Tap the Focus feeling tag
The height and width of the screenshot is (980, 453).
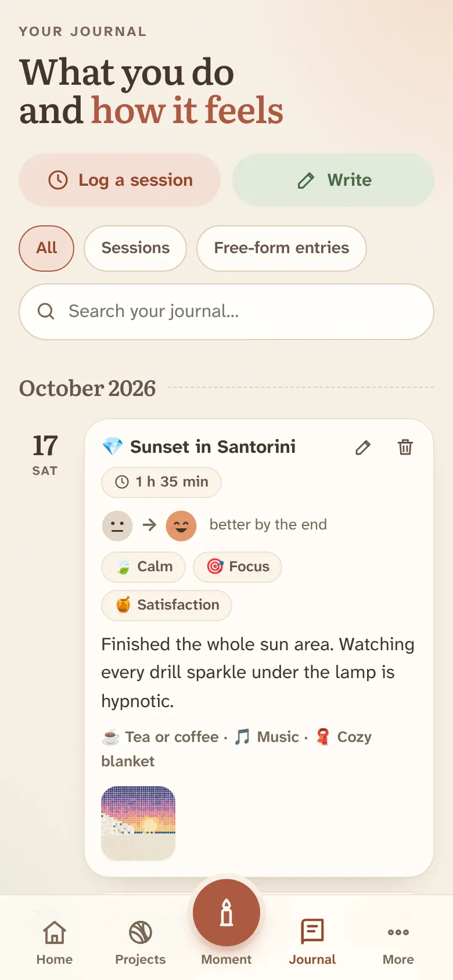[x=238, y=567]
